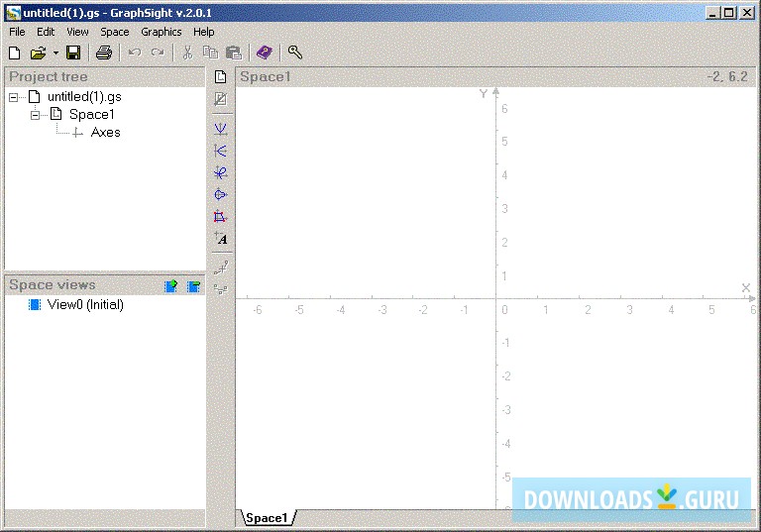The height and width of the screenshot is (532, 761).
Task: Click the Project tree panel header
Action: [104, 76]
